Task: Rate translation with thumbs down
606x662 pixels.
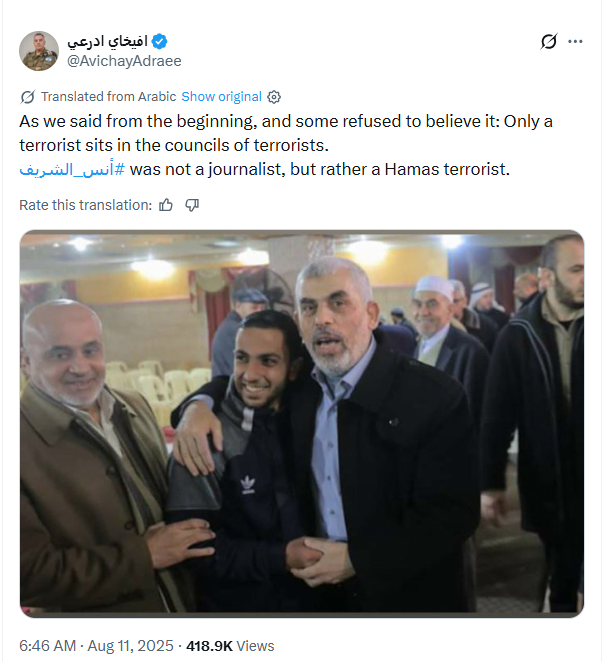Action: 192,205
